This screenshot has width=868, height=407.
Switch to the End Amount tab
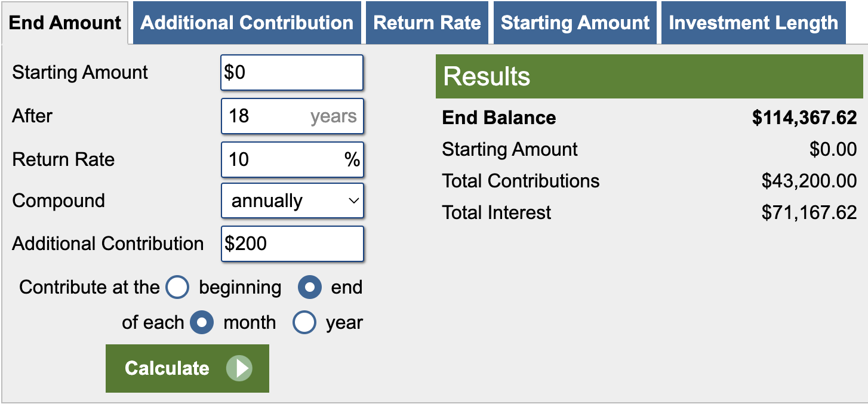point(65,23)
